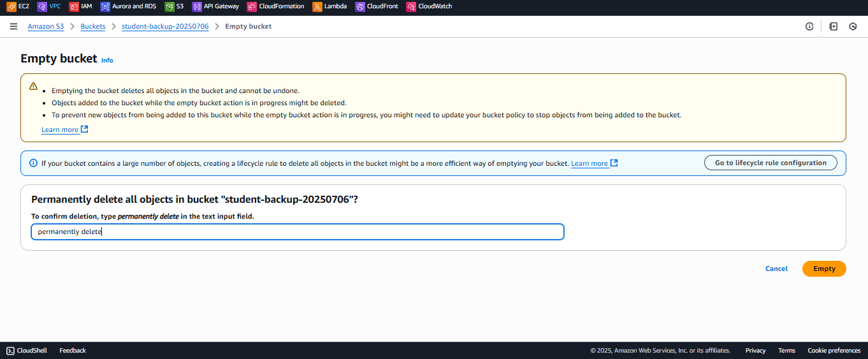The image size is (868, 359).
Task: Open Learn more link in warning box
Action: (x=64, y=130)
